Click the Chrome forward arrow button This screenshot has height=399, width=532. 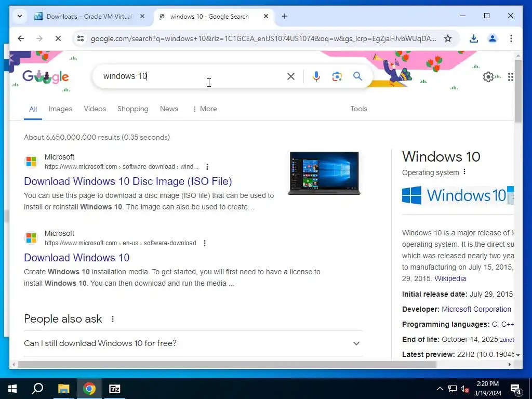click(39, 38)
